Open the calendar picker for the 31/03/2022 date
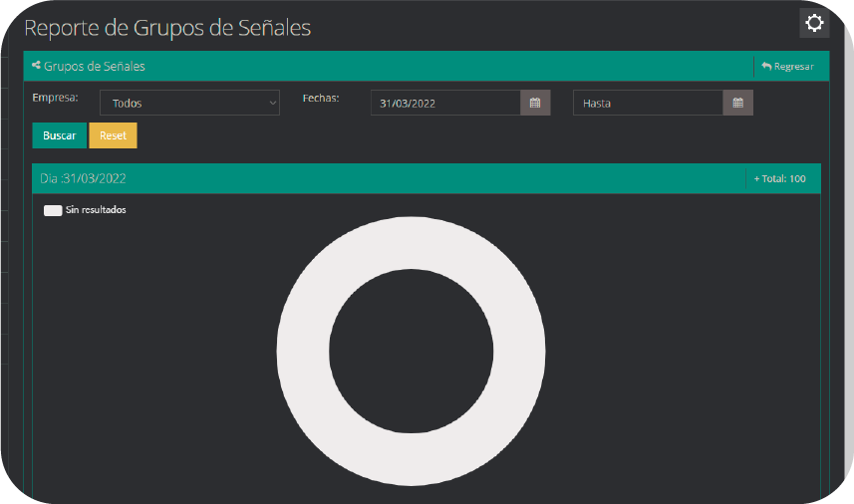 535,103
